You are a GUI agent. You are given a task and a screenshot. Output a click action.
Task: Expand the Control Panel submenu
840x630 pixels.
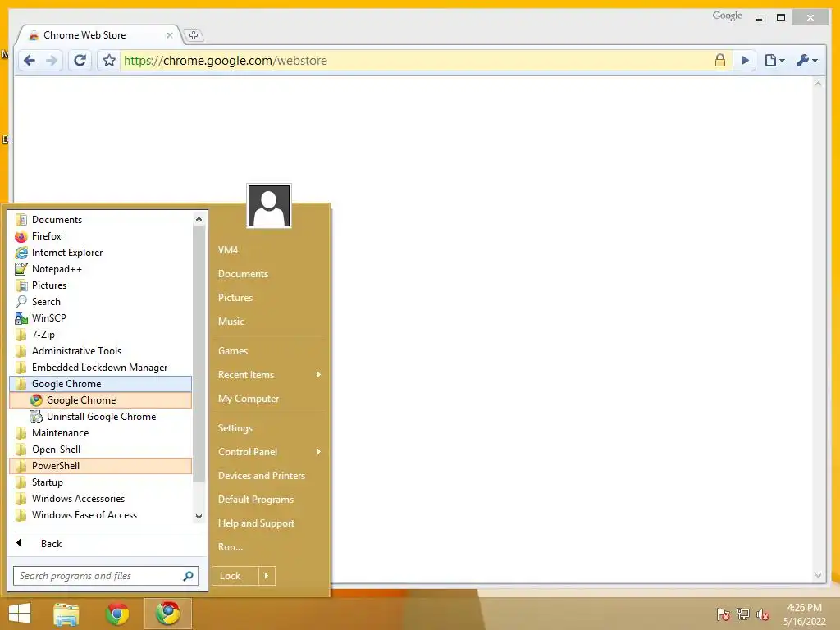tap(269, 452)
